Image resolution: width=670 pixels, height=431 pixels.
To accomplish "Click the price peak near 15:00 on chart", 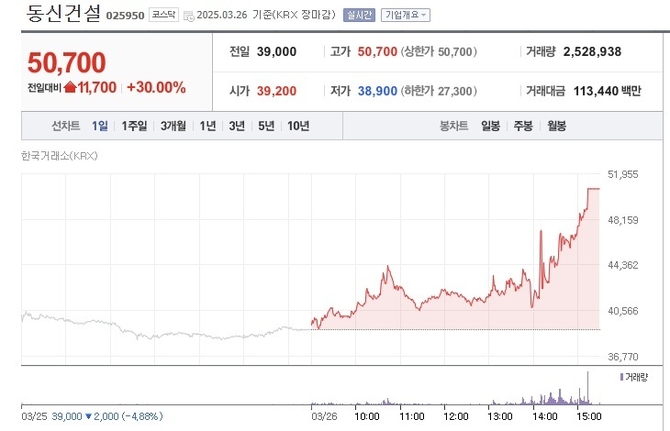I will (592, 189).
